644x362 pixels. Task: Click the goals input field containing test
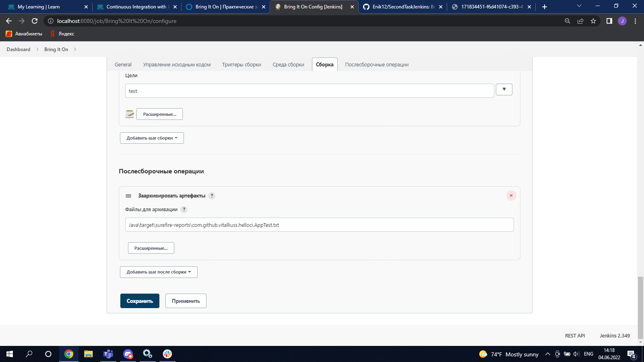310,91
